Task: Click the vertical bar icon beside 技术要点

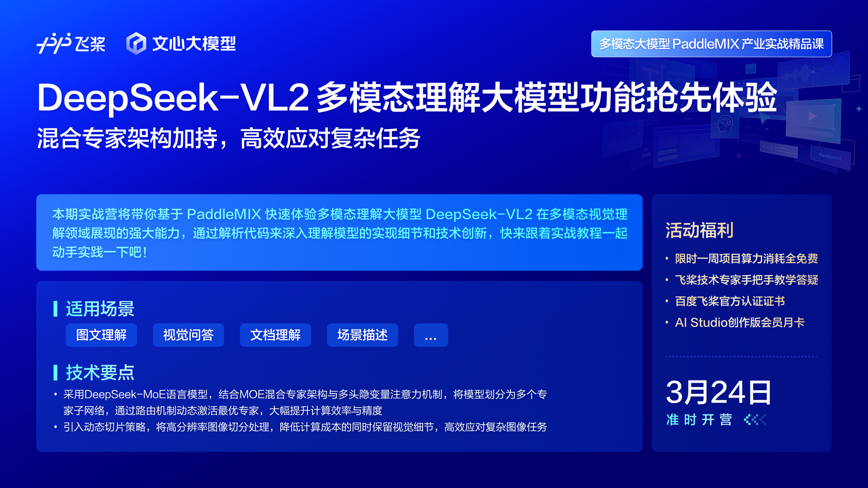Action: 55,372
